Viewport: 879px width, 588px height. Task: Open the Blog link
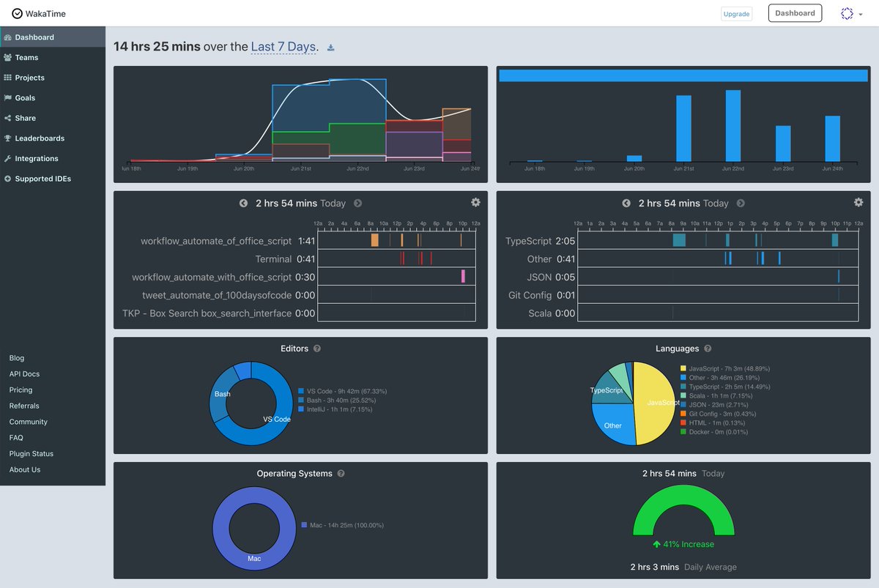click(x=17, y=358)
